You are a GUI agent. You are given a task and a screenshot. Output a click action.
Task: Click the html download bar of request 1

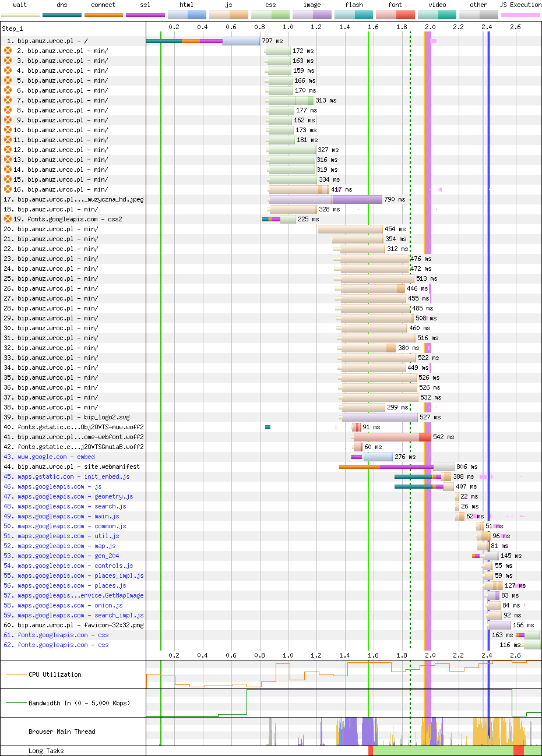coord(241,41)
